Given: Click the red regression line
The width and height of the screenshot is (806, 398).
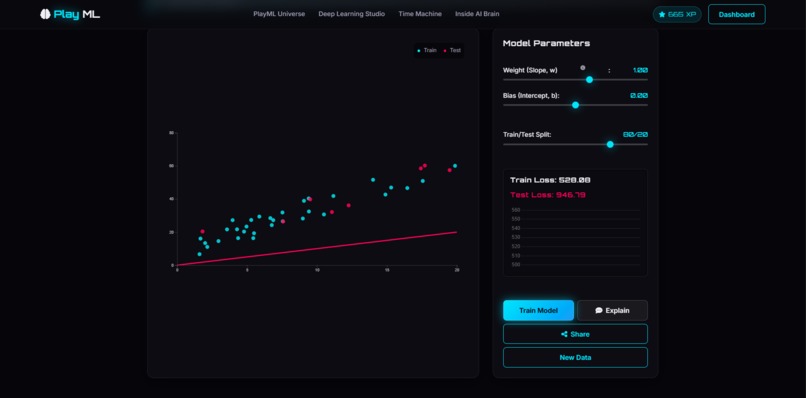Looking at the screenshot, I should 317,248.
